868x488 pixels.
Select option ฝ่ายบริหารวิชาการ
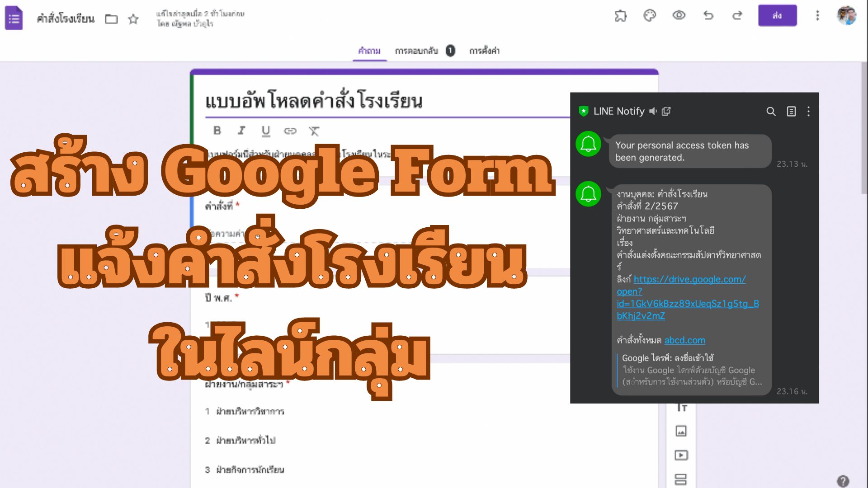click(x=250, y=411)
